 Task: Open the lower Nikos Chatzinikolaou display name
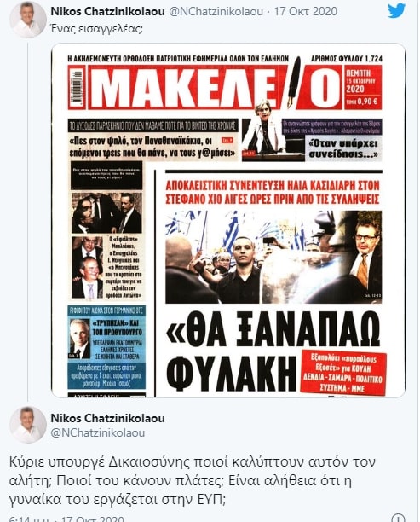click(107, 418)
